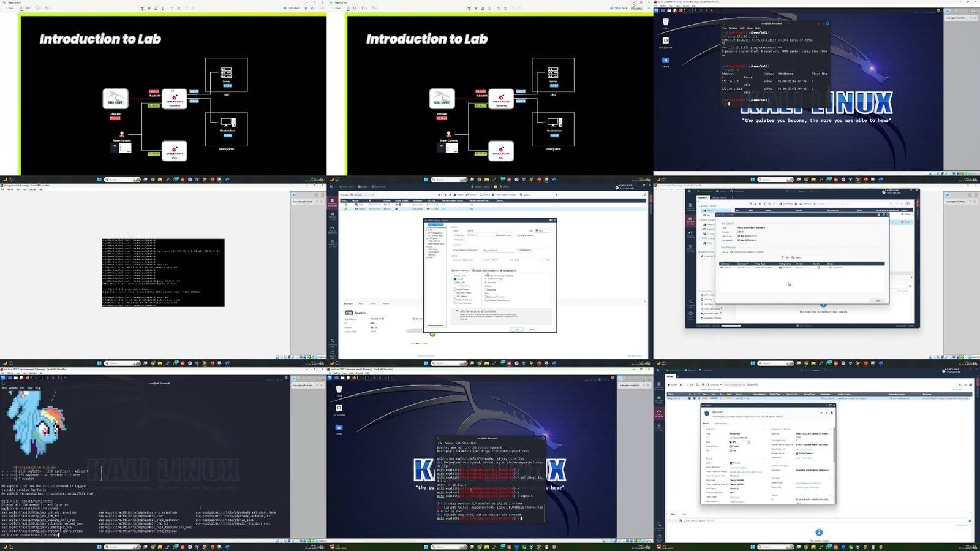Screen dimensions: 980x551
Task: Enable Application Control checkbox in gateway dialog
Action: click(x=455, y=292)
